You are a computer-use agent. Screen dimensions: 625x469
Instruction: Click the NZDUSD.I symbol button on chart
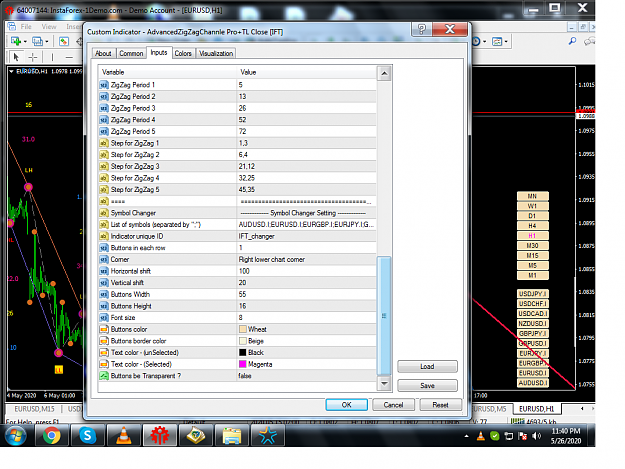pos(533,324)
